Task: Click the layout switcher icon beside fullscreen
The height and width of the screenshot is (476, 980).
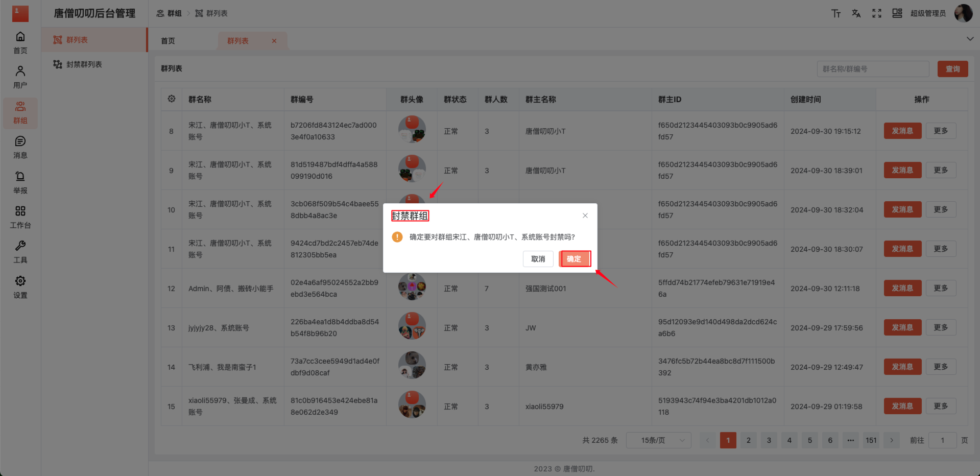Action: pyautogui.click(x=897, y=13)
